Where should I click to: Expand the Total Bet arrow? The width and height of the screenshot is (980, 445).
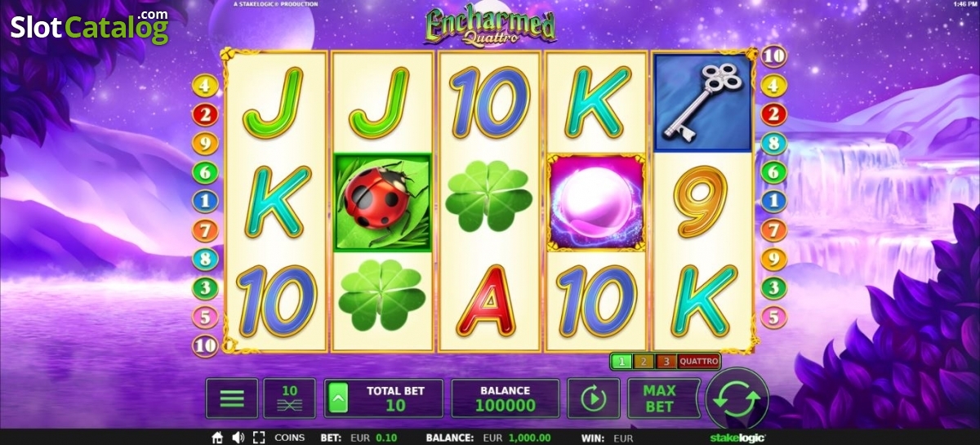coord(336,398)
